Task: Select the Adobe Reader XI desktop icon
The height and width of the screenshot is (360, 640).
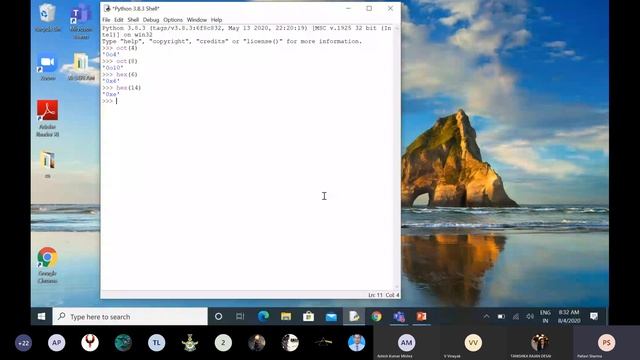Action: coord(47,118)
